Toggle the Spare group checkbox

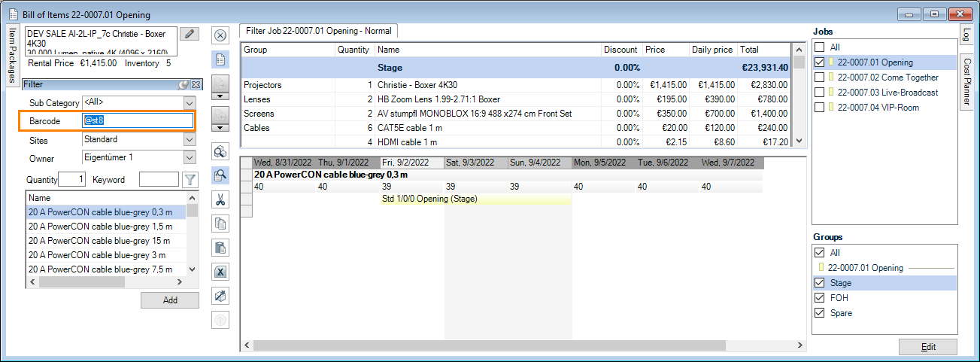point(820,313)
